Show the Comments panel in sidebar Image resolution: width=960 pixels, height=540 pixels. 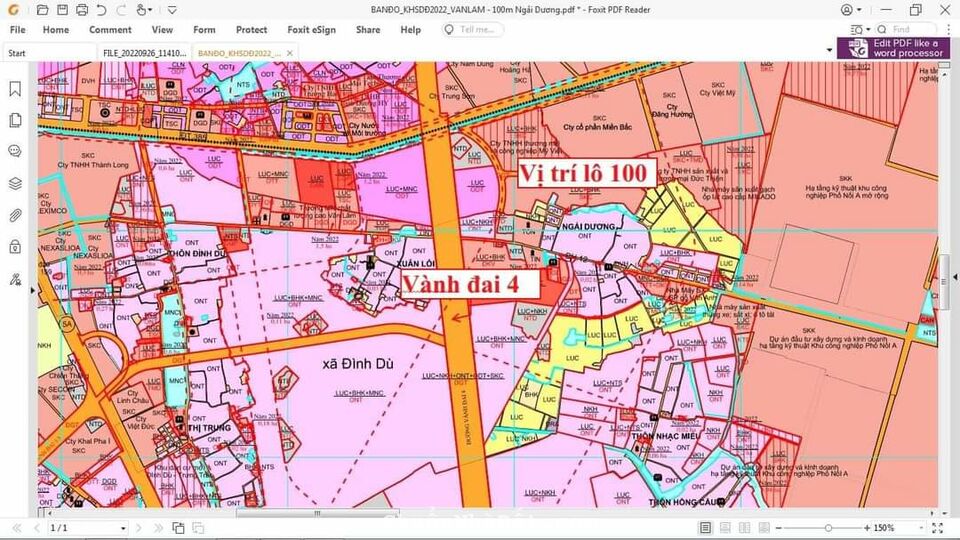[15, 152]
